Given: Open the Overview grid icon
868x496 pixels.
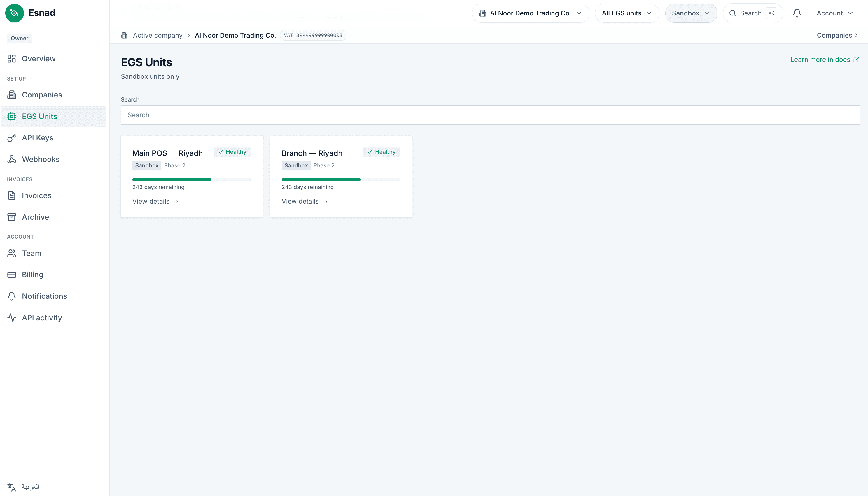Looking at the screenshot, I should coord(12,59).
